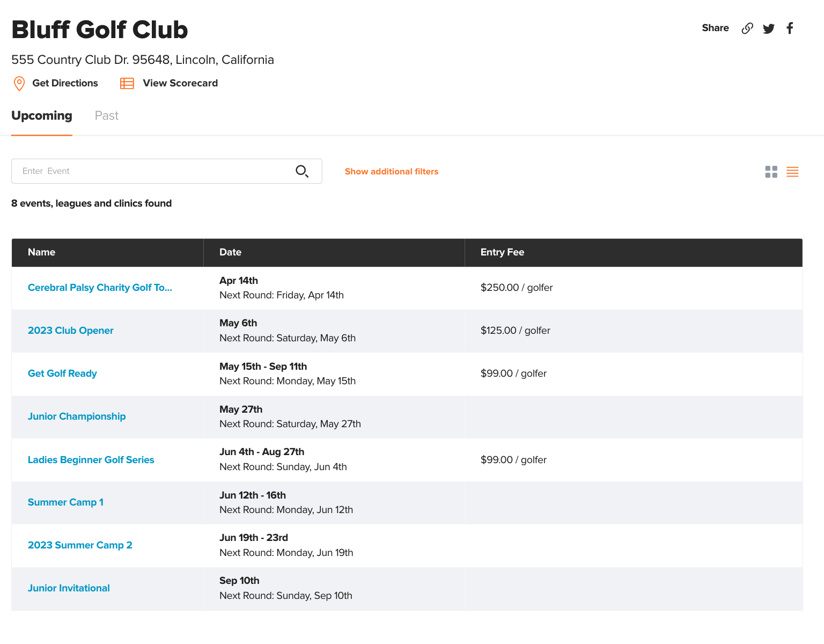824x644 pixels.
Task: Click Next Round: Sunday, Sep 10th
Action: point(286,596)
